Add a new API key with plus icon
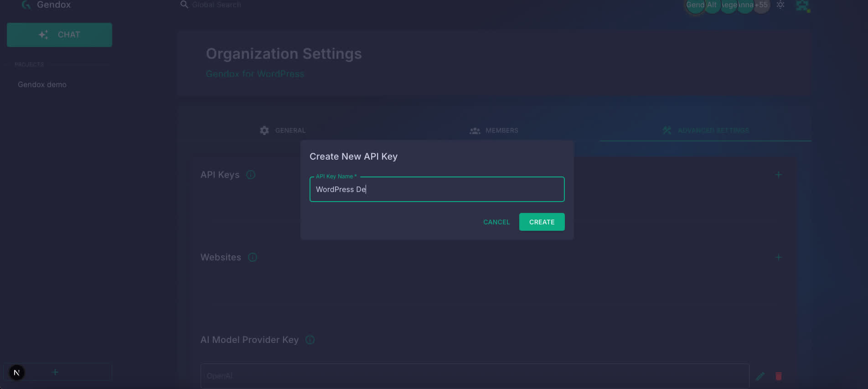 tap(779, 175)
